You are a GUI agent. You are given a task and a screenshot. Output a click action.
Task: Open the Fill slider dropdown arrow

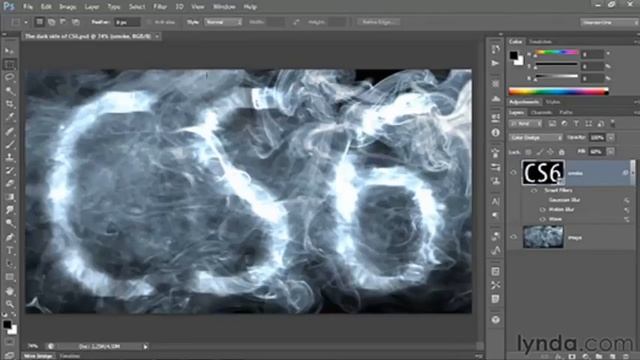click(611, 152)
